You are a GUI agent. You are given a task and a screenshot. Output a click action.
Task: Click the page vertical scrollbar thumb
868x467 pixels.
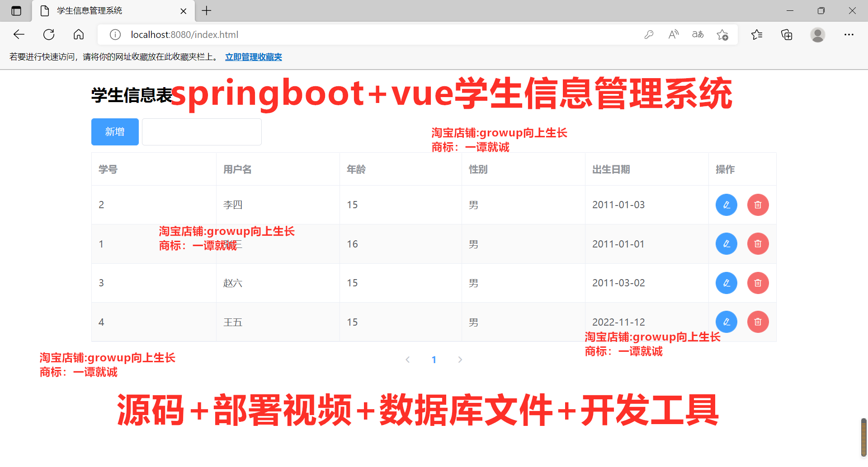864,437
